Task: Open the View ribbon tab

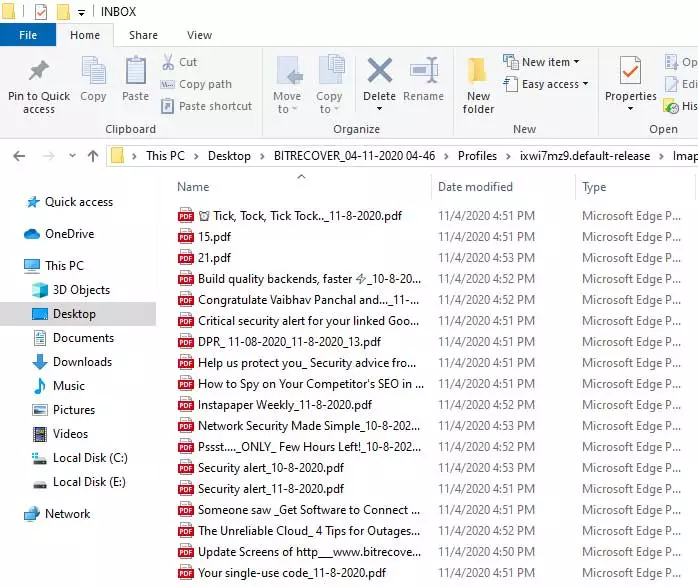Action: tap(199, 35)
